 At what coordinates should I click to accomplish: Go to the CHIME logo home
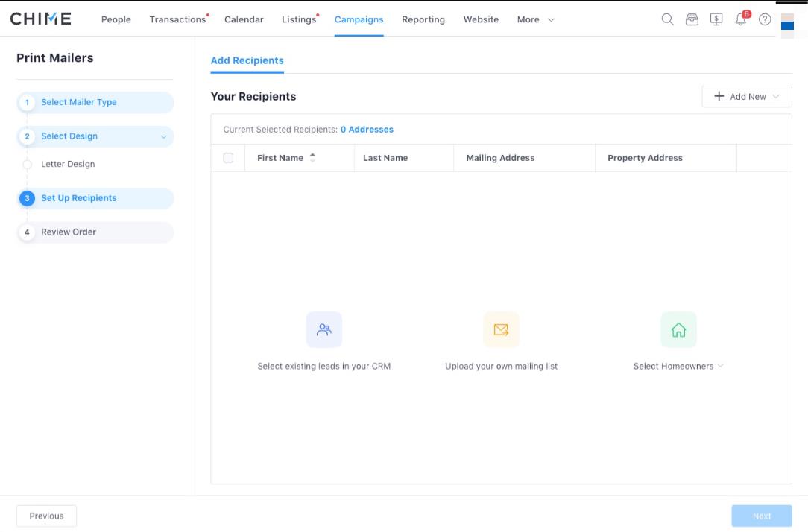41,19
